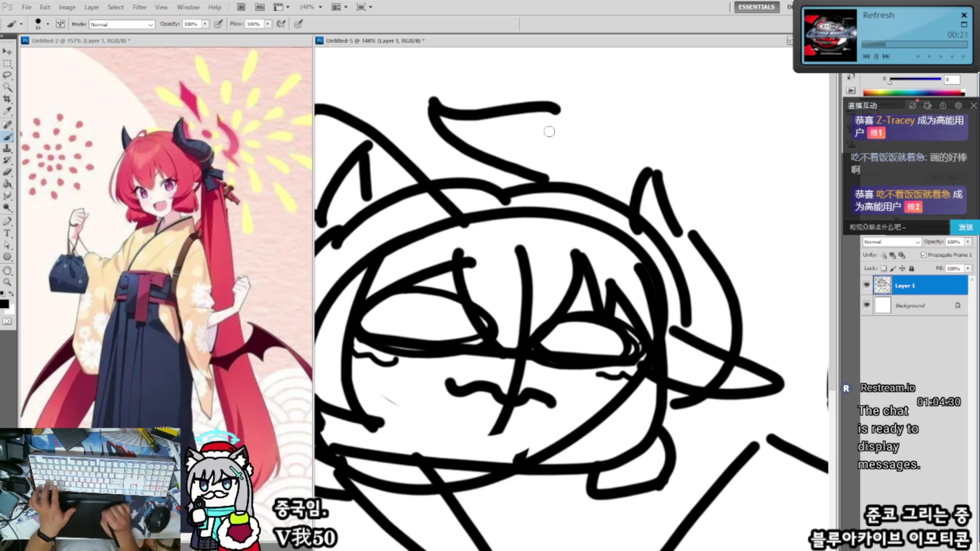Click the ESSENTIALS workspace button
Viewport: 980px width, 551px height.
point(756,7)
